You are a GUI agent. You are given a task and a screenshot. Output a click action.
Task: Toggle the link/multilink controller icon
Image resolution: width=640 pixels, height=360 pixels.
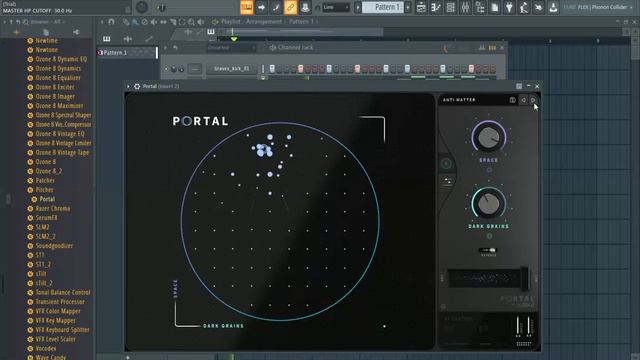[291, 7]
